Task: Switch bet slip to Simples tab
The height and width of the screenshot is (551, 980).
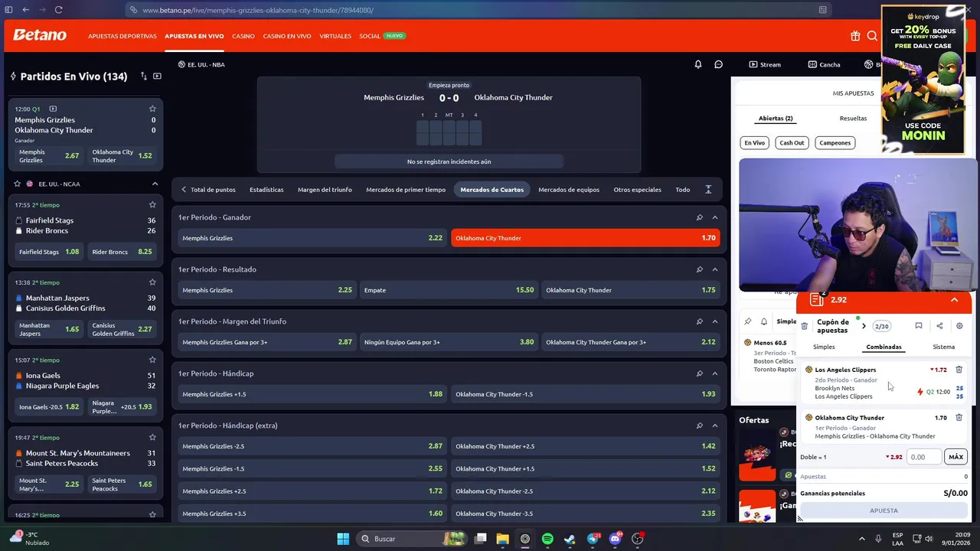Action: click(824, 347)
